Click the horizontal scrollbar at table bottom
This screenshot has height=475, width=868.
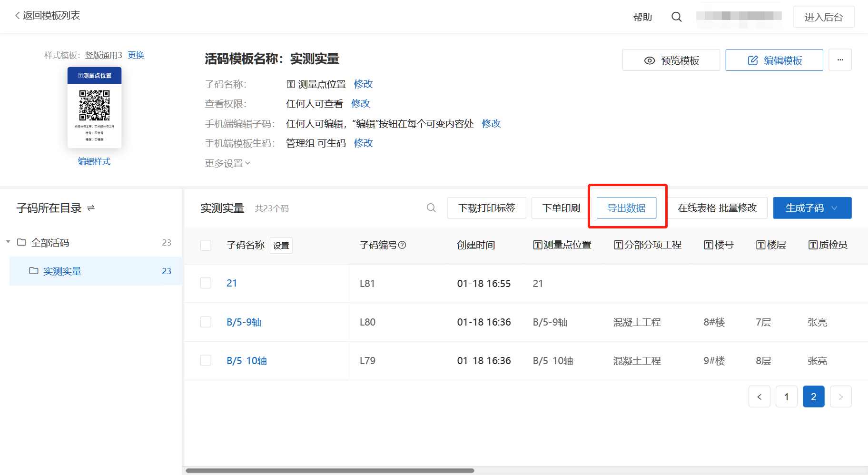(x=330, y=471)
